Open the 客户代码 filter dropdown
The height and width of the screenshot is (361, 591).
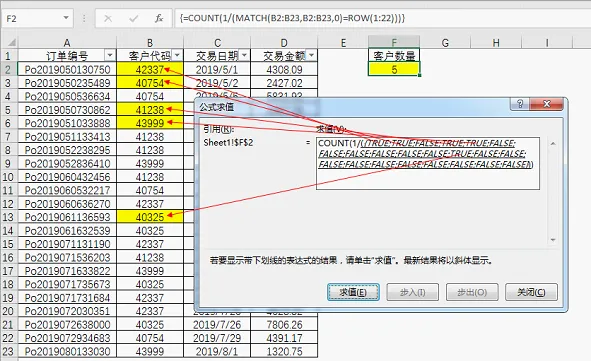click(x=177, y=56)
